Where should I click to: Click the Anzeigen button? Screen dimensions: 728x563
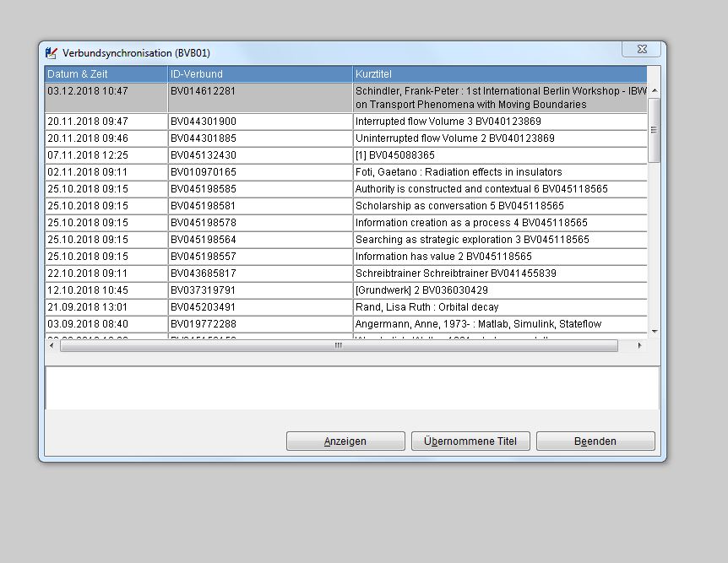coord(345,441)
